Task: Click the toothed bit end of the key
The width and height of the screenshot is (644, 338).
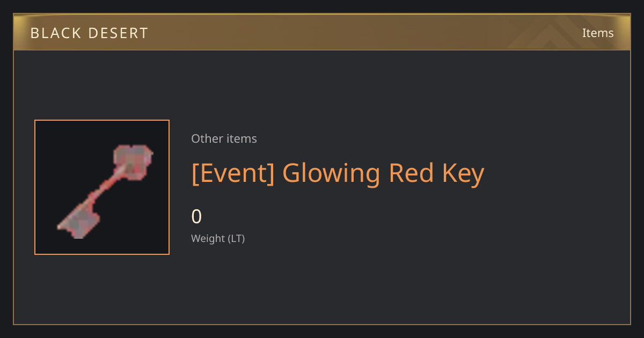Action: tap(78, 221)
